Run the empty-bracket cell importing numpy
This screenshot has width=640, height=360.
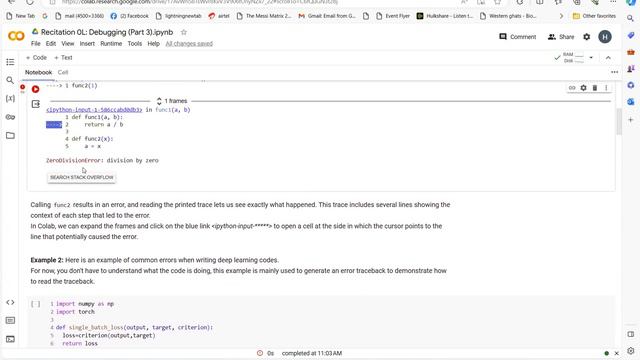[36, 304]
